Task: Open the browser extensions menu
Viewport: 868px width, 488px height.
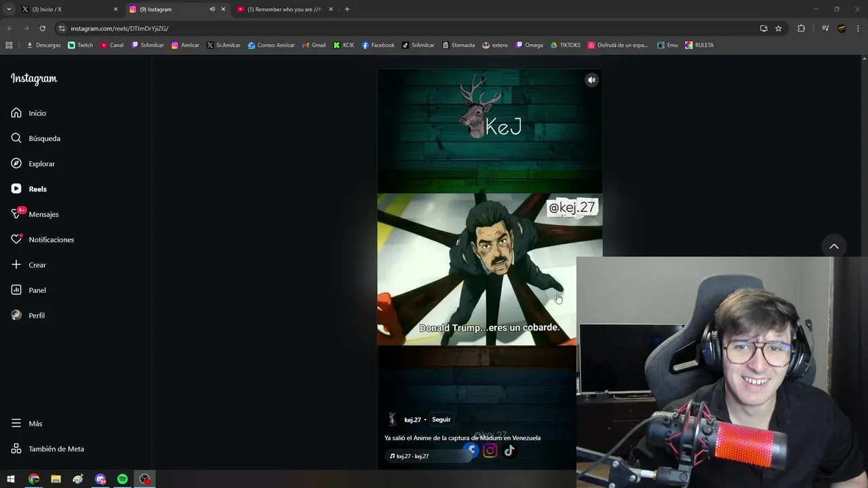Action: [x=801, y=28]
